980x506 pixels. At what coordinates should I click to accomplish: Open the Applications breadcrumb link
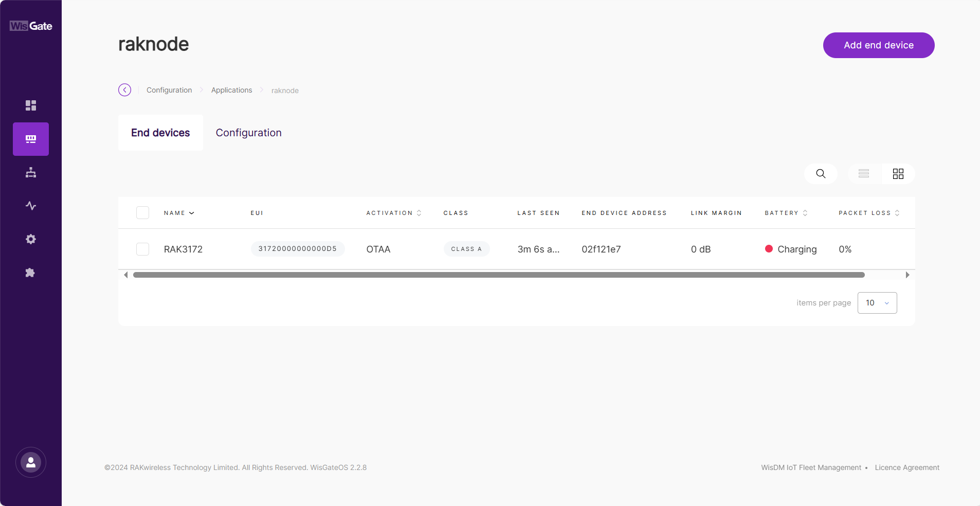tap(231, 90)
